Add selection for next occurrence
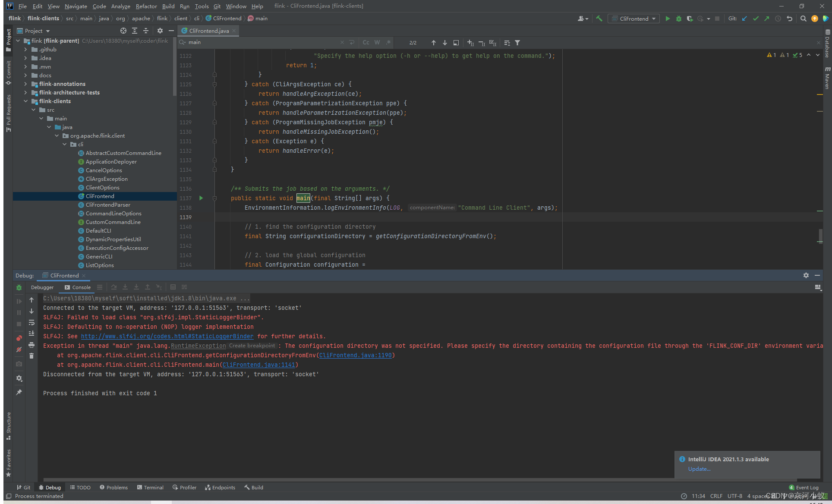The height and width of the screenshot is (504, 832). coord(471,43)
